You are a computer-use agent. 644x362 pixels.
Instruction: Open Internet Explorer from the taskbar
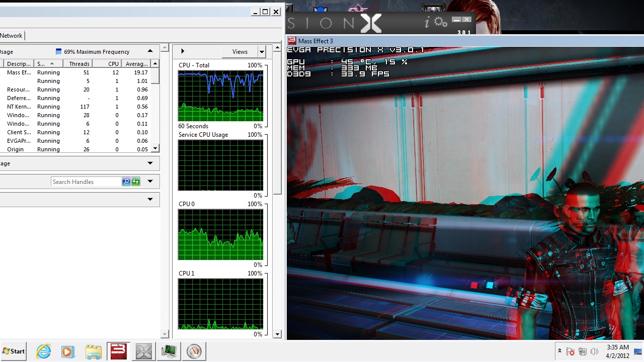[x=44, y=351]
